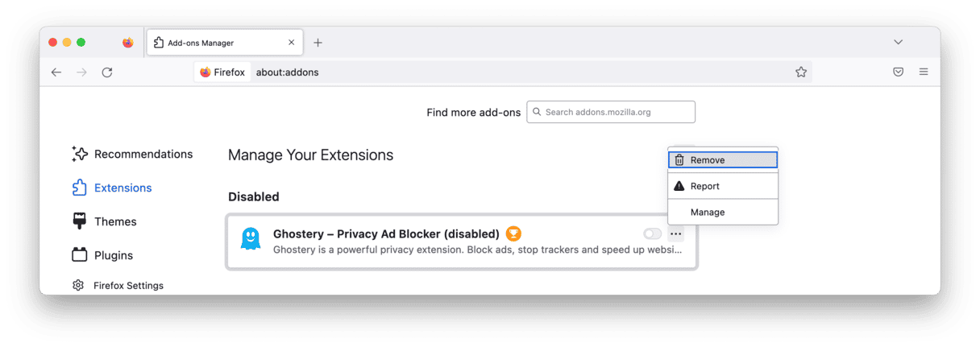Open Plugins via the briefcase icon
Viewport: 980px width, 347px height.
79,255
